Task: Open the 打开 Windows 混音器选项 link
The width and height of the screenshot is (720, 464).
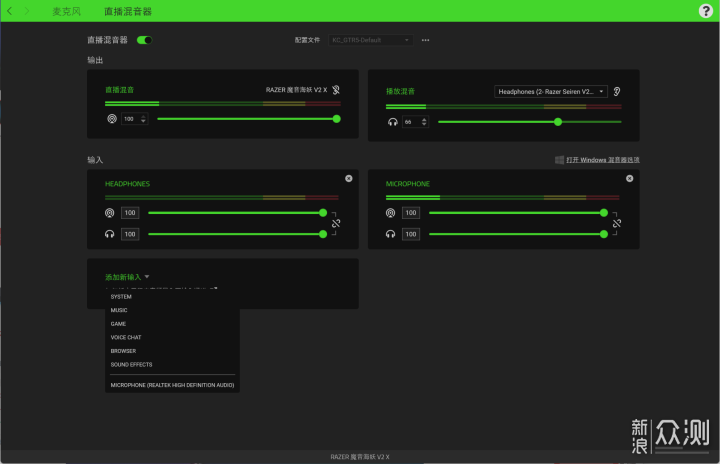Action: [602, 160]
